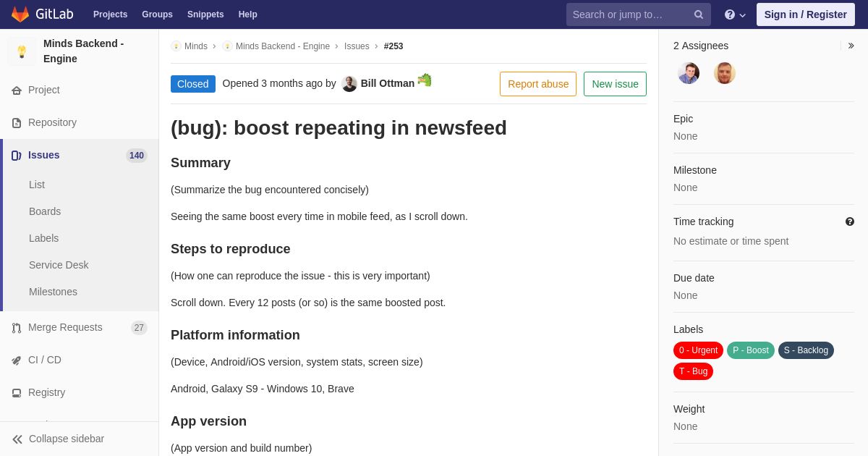Open the Help menu item
Image resolution: width=868 pixels, height=456 pixels.
tap(248, 14)
